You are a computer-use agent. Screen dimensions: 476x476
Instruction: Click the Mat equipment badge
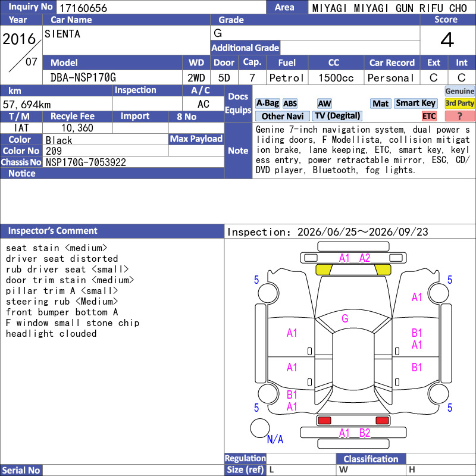click(380, 104)
